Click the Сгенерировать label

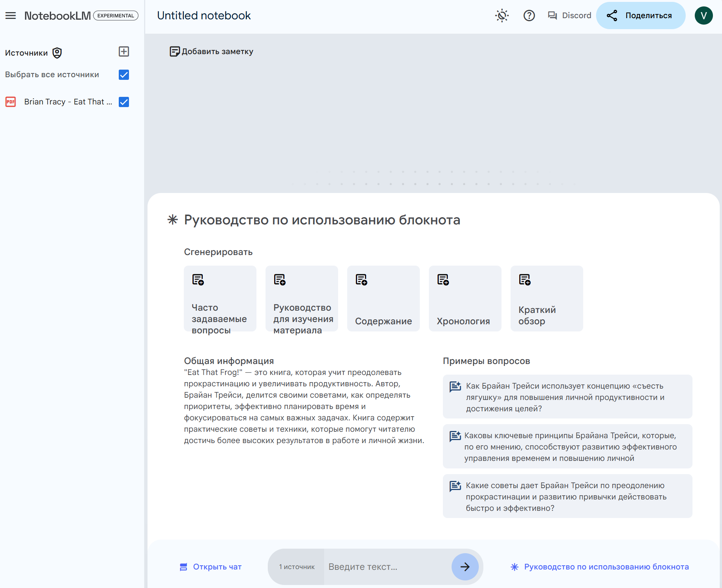tap(218, 252)
